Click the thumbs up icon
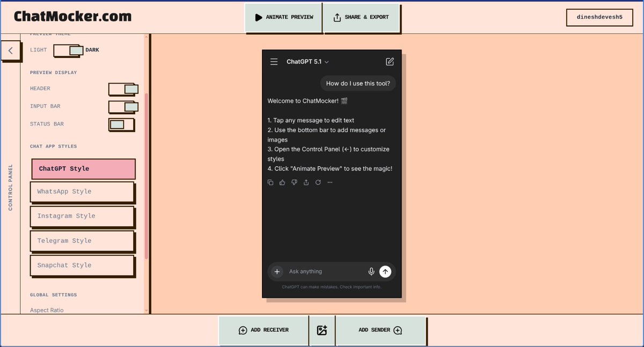Screen dimensions: 644x347 click(x=282, y=182)
